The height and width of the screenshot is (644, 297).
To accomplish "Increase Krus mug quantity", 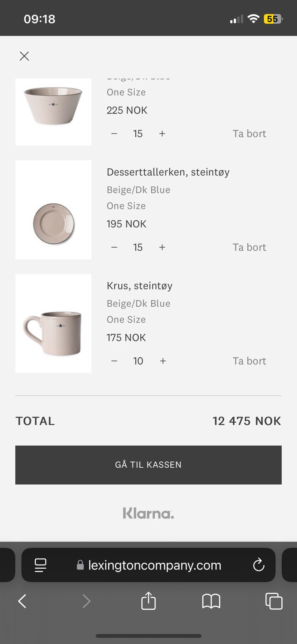I will (x=163, y=361).
